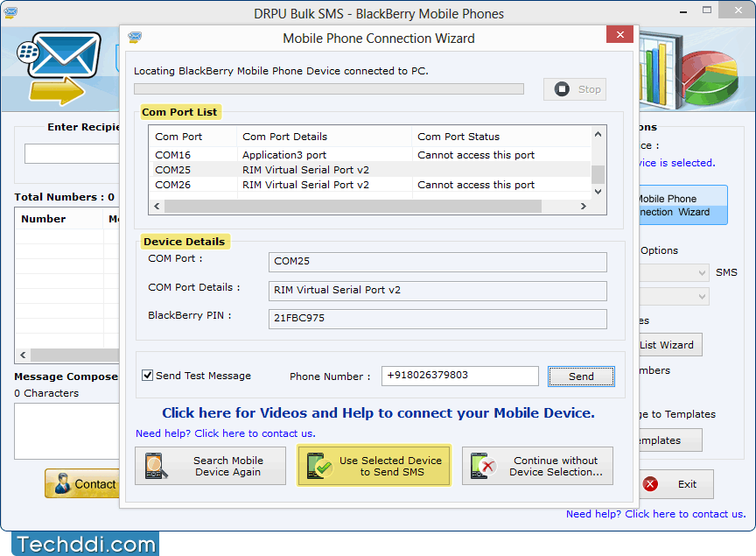Screen dimensions: 756x556
Task: Click the Number column header in main window
Action: 59,219
